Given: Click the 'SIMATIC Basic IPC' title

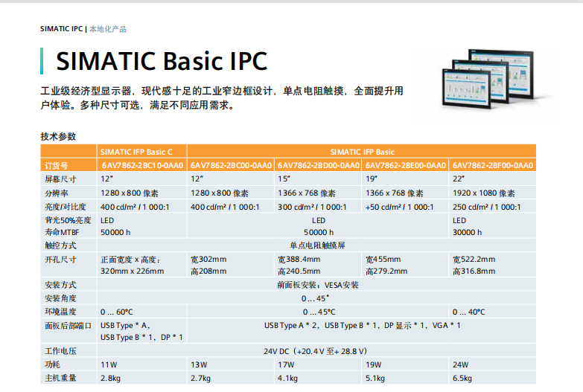Looking at the screenshot, I should coord(162,61).
